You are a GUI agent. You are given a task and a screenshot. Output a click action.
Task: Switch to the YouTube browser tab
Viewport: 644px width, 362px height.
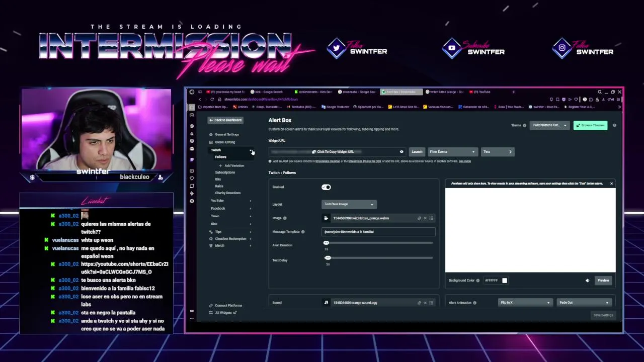(481, 92)
